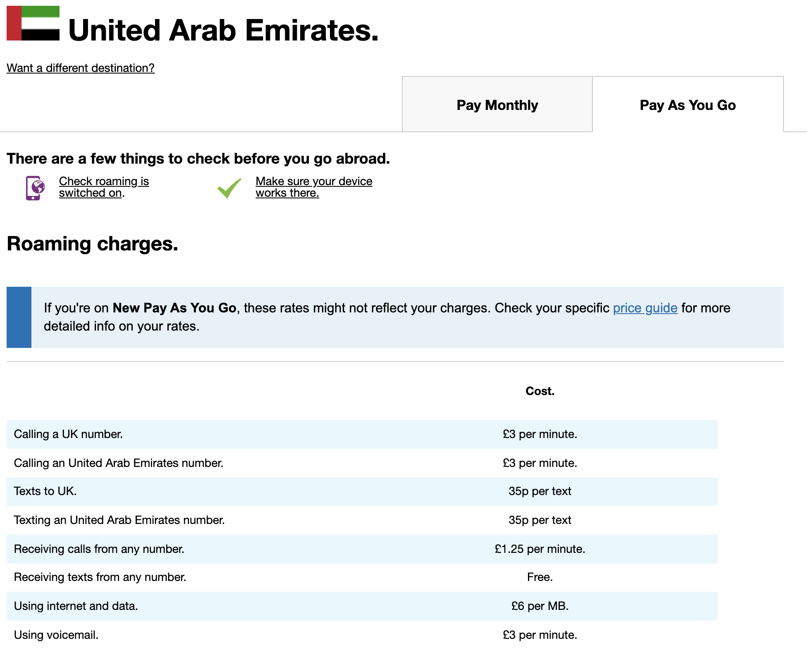Select the purple roaming phone icon
The height and width of the screenshot is (657, 812).
pyautogui.click(x=35, y=187)
